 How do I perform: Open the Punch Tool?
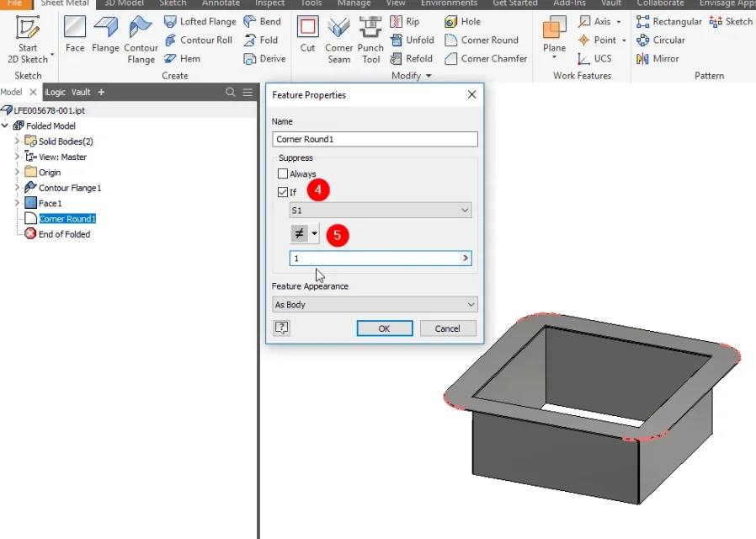(370, 40)
